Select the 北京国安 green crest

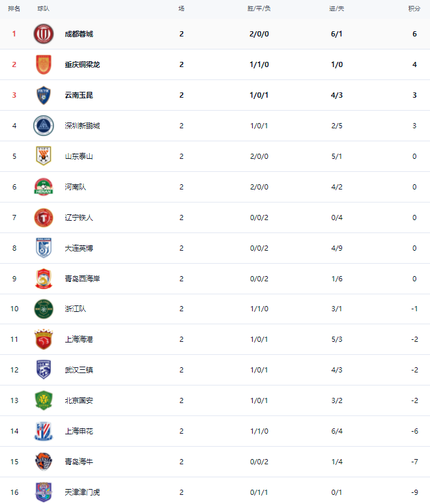[x=44, y=400]
